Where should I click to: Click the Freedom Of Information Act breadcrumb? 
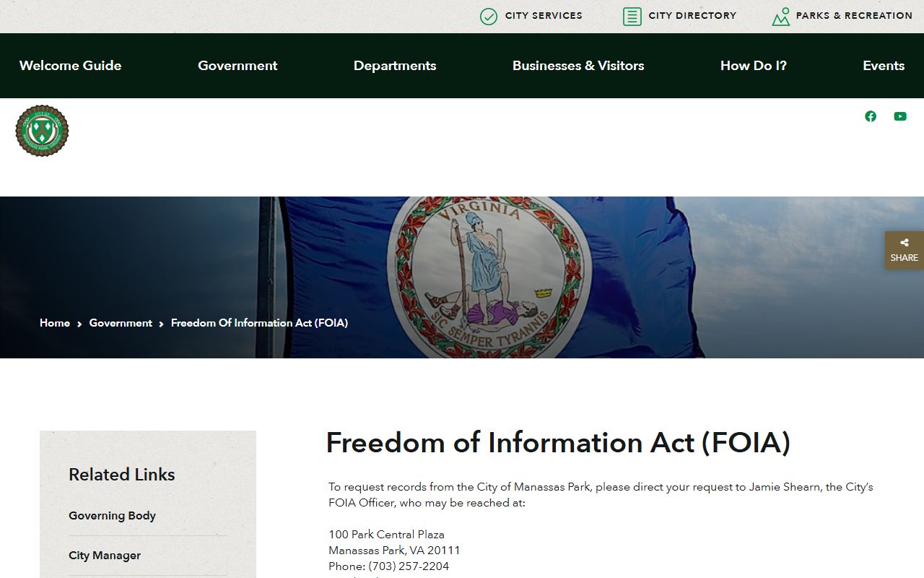click(x=259, y=323)
